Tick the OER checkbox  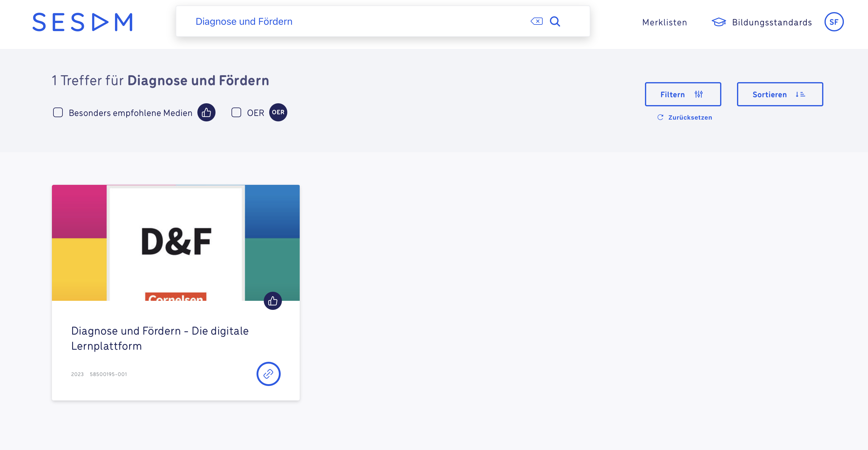[x=236, y=112]
